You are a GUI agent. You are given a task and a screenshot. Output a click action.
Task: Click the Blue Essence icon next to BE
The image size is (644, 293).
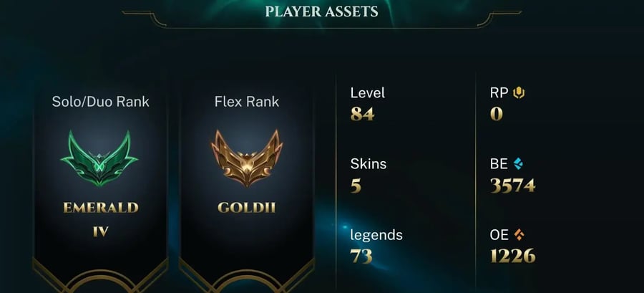pos(518,164)
